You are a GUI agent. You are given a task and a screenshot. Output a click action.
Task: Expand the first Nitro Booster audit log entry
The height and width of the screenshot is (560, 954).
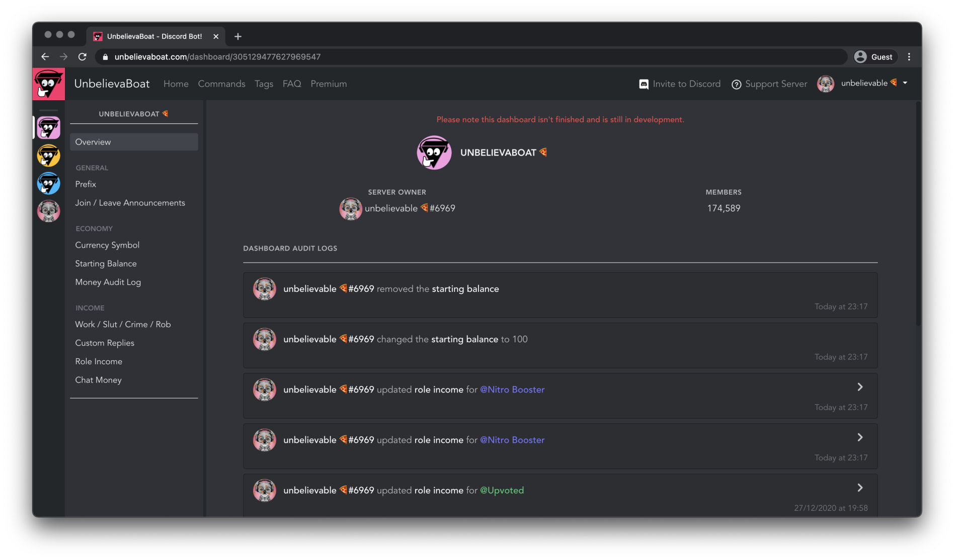(x=860, y=387)
